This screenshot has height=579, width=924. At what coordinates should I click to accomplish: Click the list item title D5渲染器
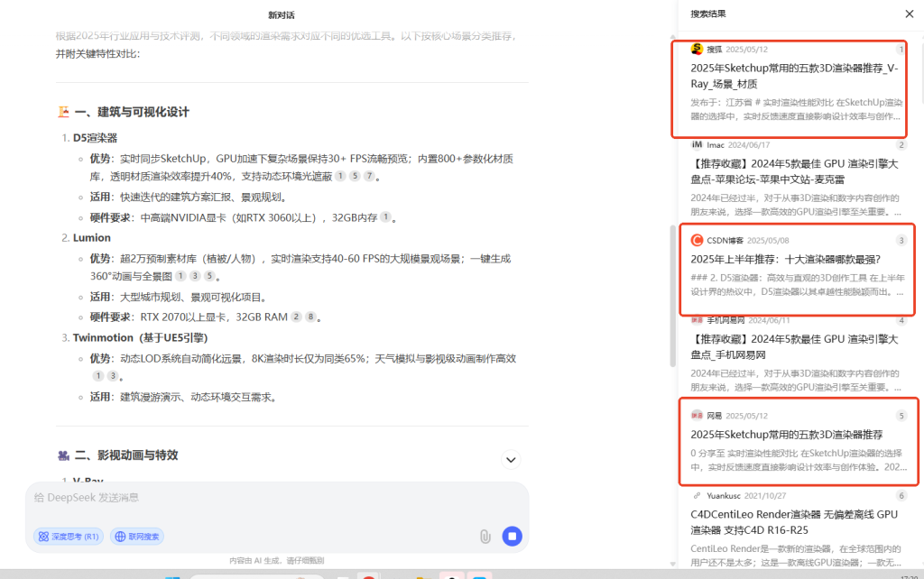click(x=95, y=138)
